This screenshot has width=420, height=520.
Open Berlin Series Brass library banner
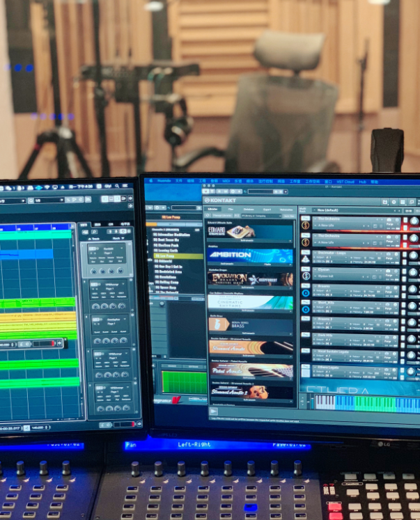point(250,324)
